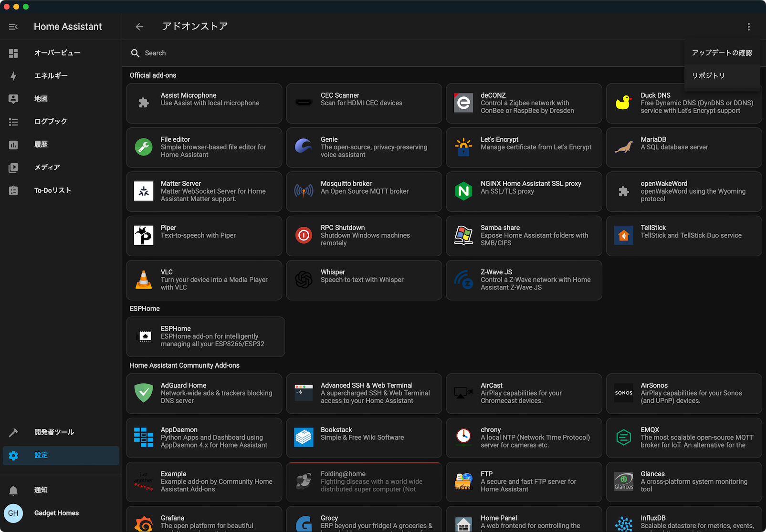Click the Samba share Windows icon
This screenshot has width=766, height=532.
[463, 235]
